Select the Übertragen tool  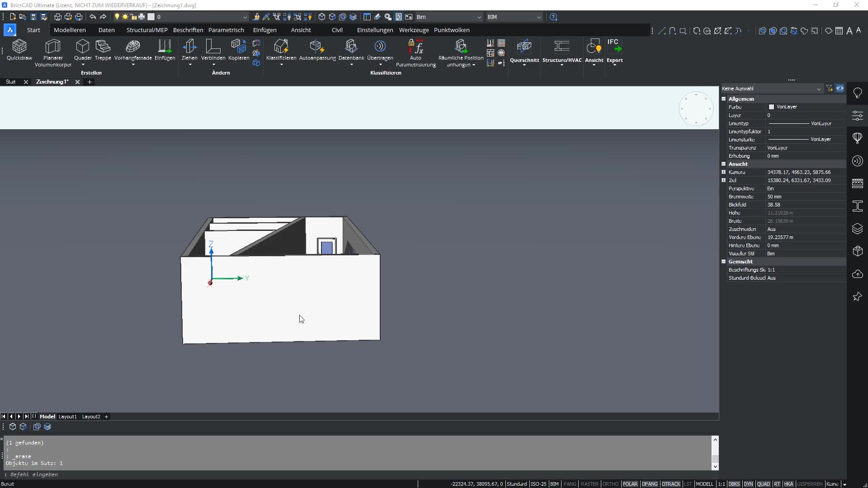click(380, 50)
